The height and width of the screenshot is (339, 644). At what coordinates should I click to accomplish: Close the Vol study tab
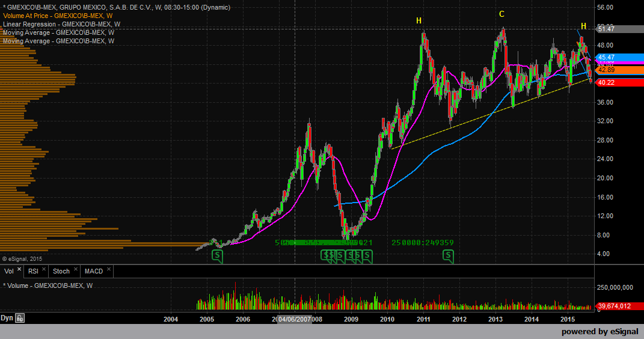coord(19,269)
